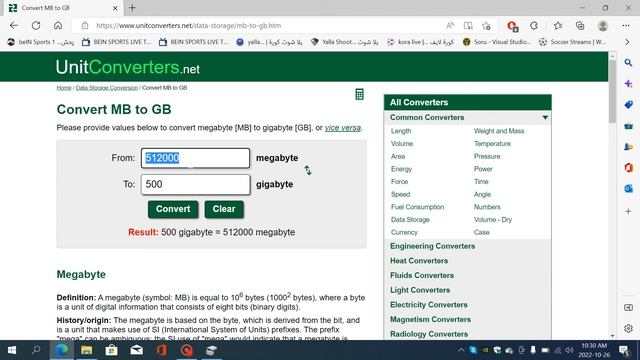Open sidebar Discover sparkle icon
640x360 pixels.
tap(628, 84)
